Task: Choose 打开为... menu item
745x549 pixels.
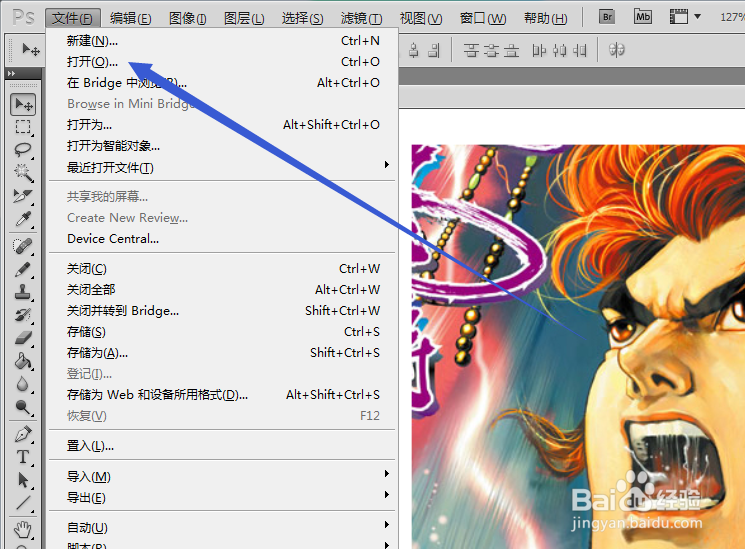Action: pos(222,125)
